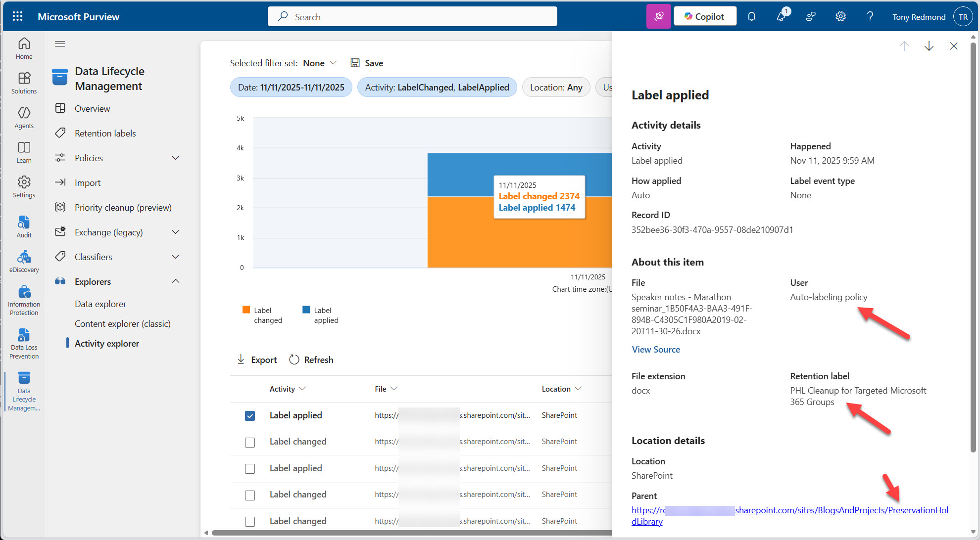Click the settings gear in top bar

tap(840, 16)
